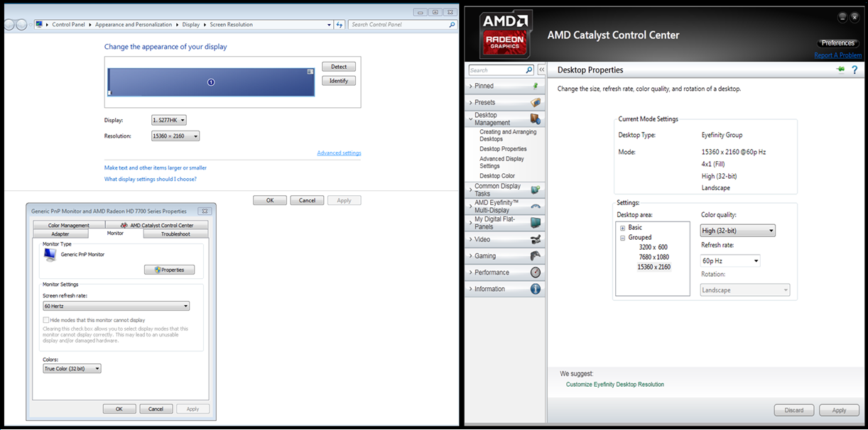
Task: Click monitor Properties button
Action: tap(169, 270)
